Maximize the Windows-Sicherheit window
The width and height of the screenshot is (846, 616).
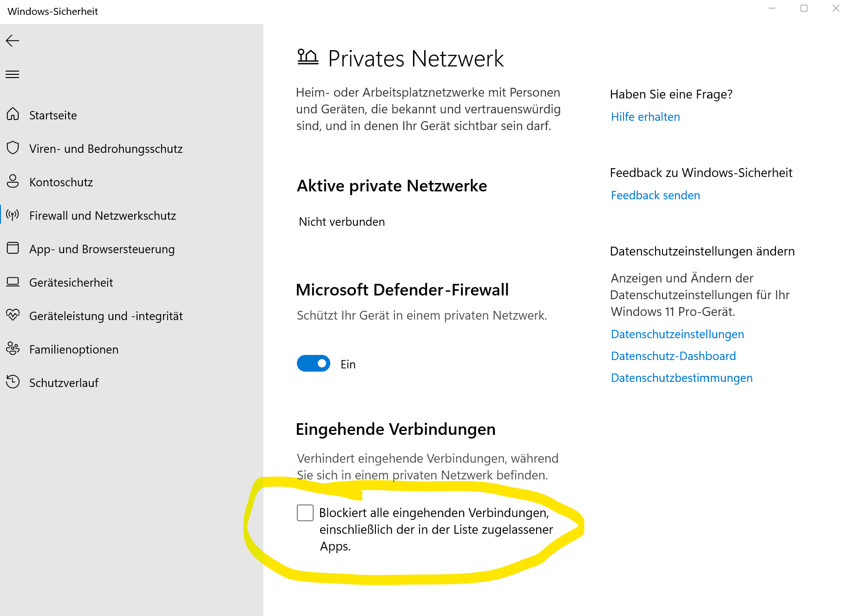[x=804, y=8]
